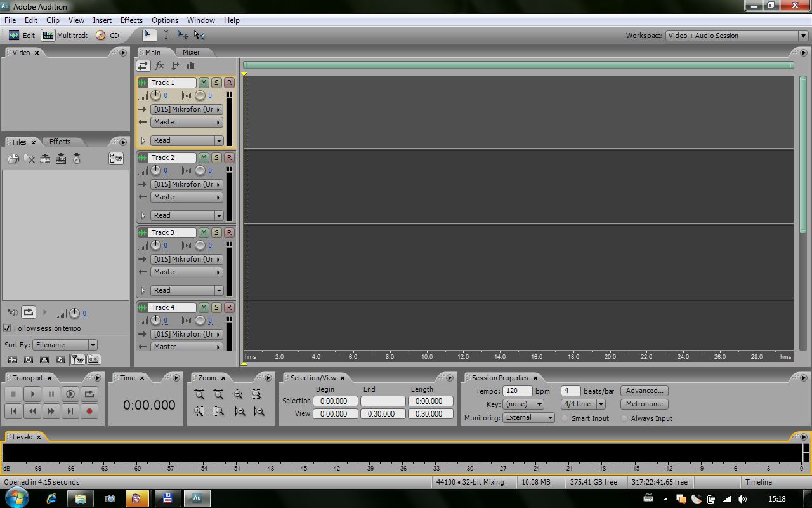Uncheck Follow session tempo checkbox
The width and height of the screenshot is (812, 508).
coord(8,328)
